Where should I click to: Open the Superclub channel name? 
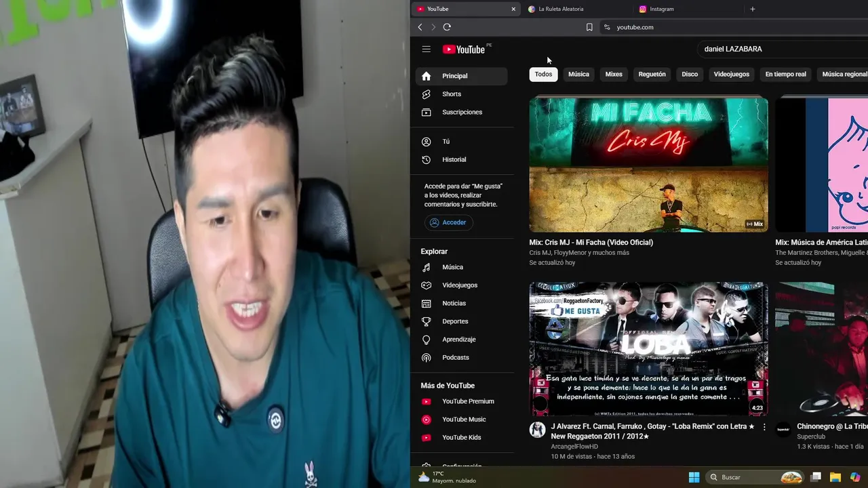pyautogui.click(x=810, y=436)
